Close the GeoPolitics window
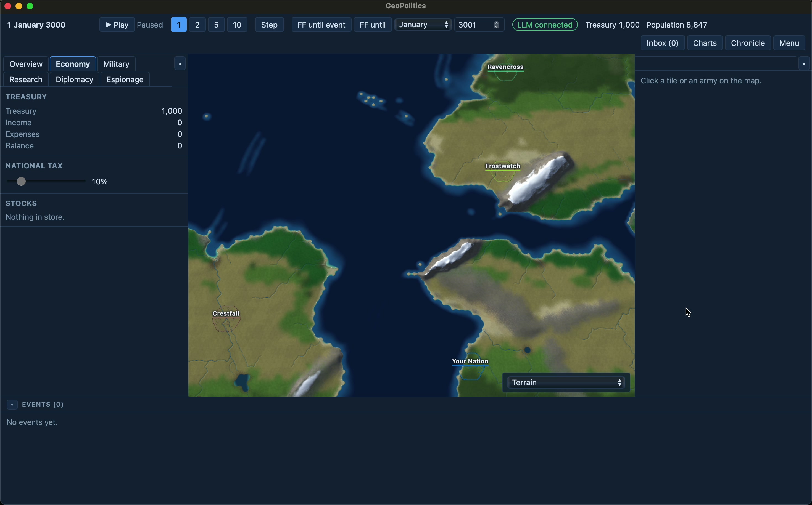The width and height of the screenshot is (812, 505). 8,6
